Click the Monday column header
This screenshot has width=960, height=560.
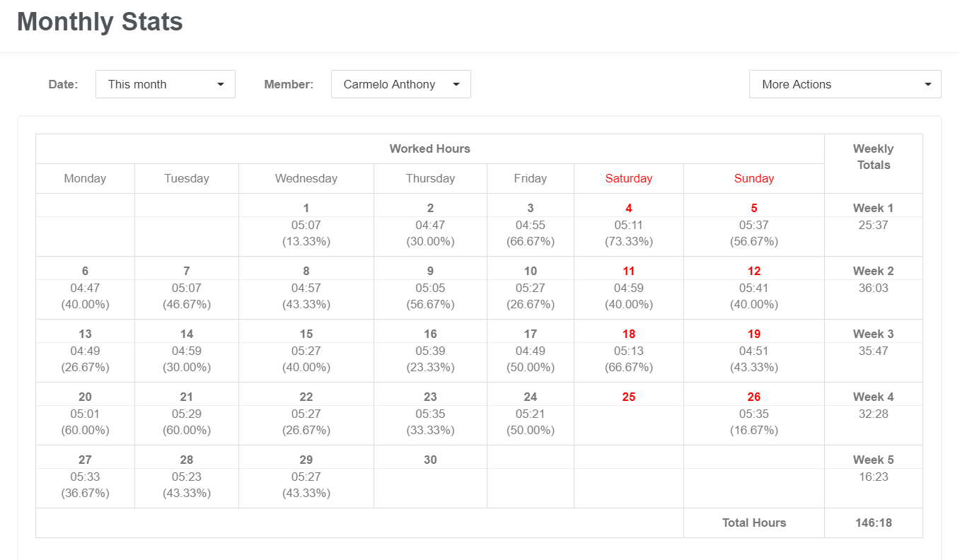point(85,178)
